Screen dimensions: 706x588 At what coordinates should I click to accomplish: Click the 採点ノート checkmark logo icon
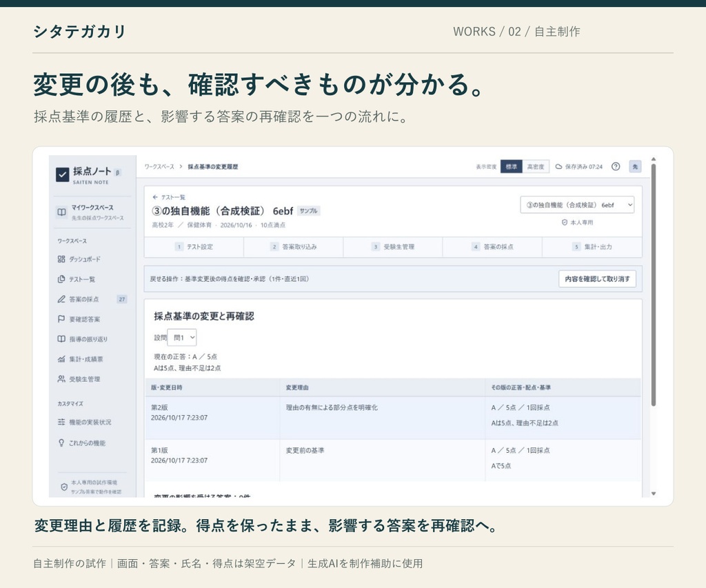coord(62,174)
